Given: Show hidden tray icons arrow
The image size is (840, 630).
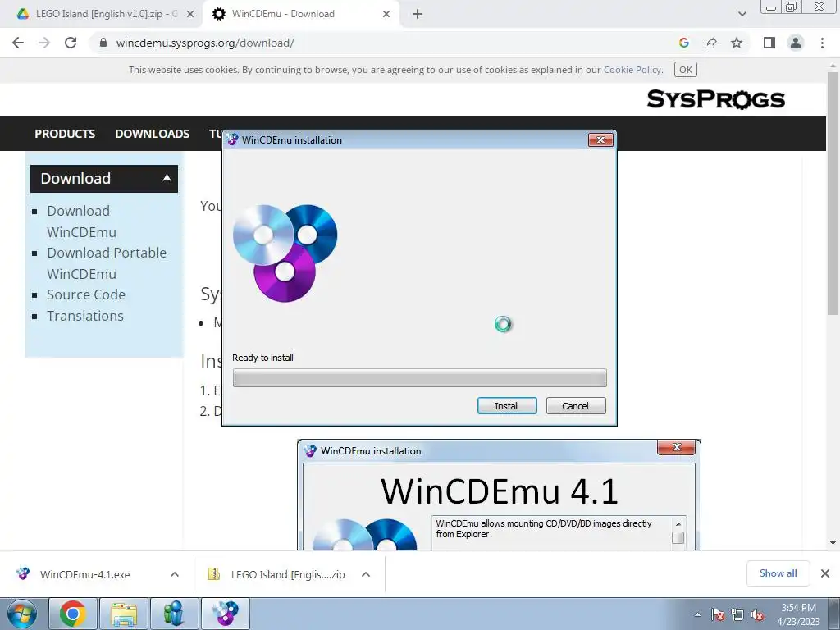Looking at the screenshot, I should coord(697,614).
